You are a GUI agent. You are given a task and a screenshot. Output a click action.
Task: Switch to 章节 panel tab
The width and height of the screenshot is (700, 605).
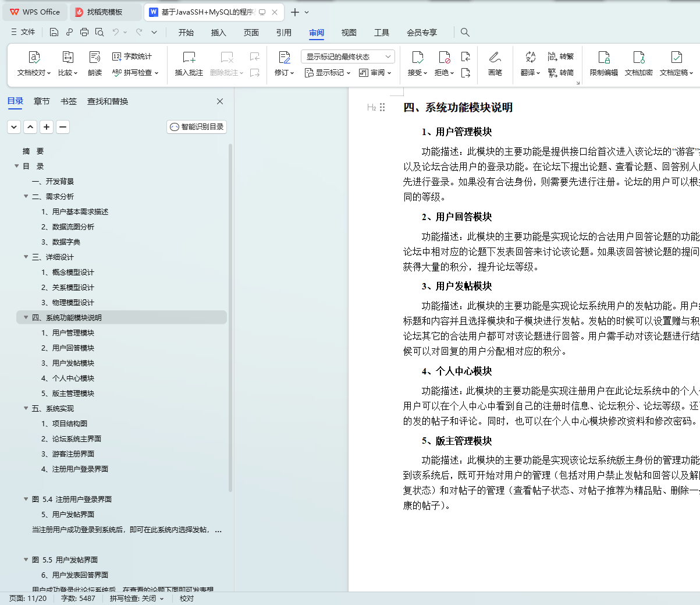pyautogui.click(x=42, y=101)
